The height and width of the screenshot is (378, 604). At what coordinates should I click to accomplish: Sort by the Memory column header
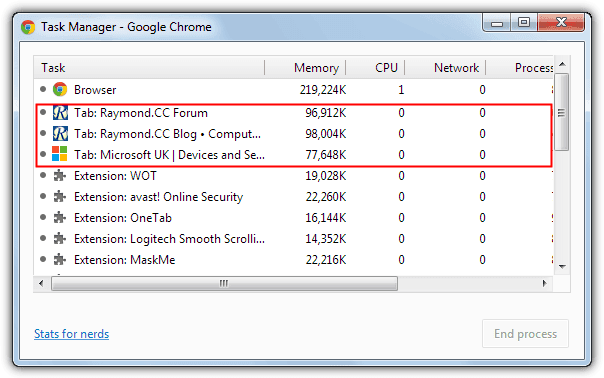pyautogui.click(x=305, y=67)
